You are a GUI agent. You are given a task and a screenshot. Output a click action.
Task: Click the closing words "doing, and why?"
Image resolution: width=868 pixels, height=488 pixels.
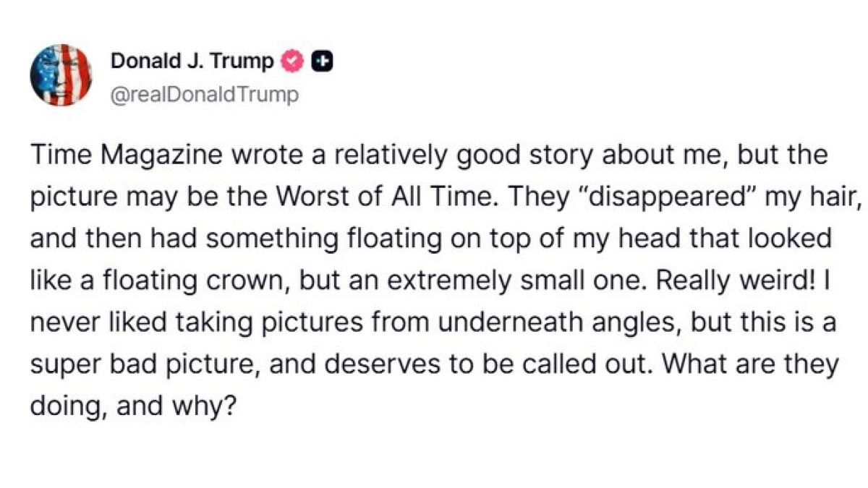(x=134, y=406)
